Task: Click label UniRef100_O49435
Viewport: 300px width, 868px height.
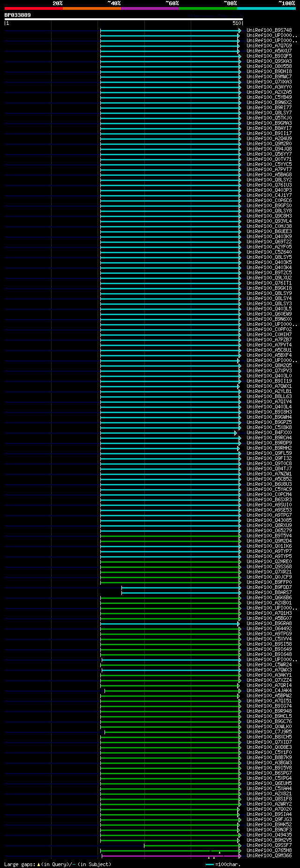Action: point(269,835)
